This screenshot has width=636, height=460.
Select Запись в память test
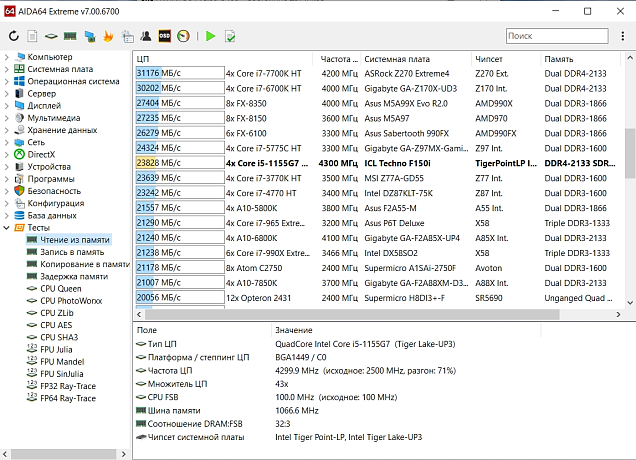(x=74, y=252)
